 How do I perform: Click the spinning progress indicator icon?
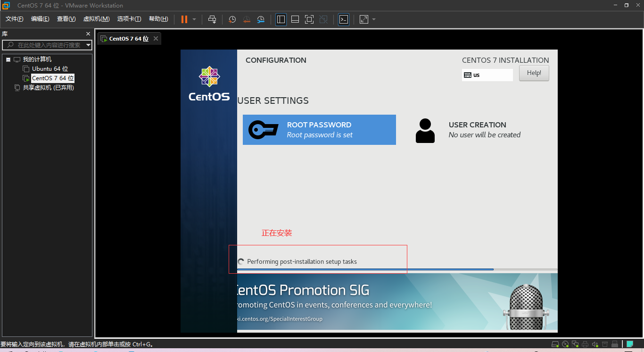click(x=241, y=261)
